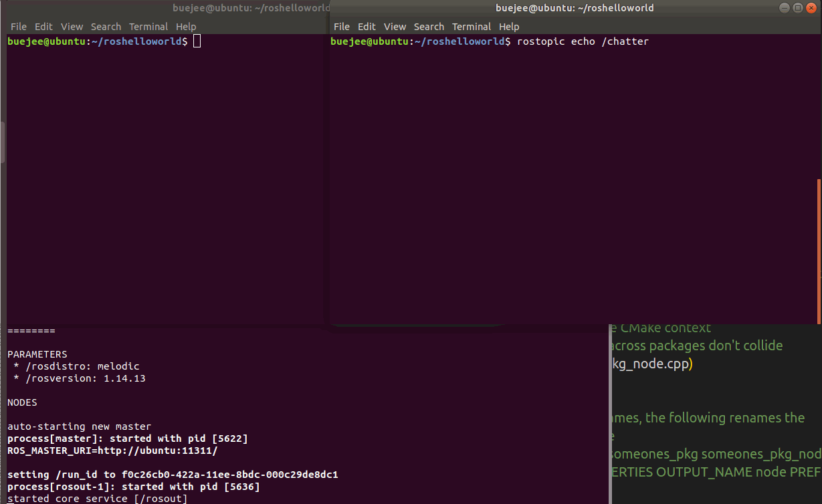Minimize the front terminal window
The height and width of the screenshot is (504, 822).
[785, 8]
